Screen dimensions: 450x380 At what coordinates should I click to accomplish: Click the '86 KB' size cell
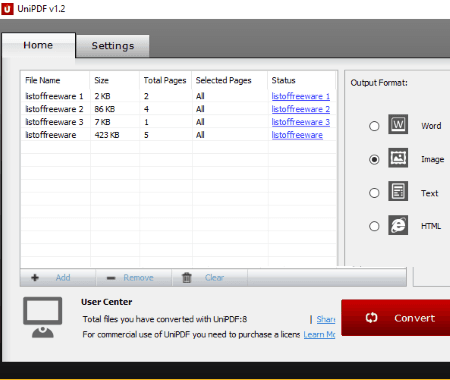(x=105, y=109)
